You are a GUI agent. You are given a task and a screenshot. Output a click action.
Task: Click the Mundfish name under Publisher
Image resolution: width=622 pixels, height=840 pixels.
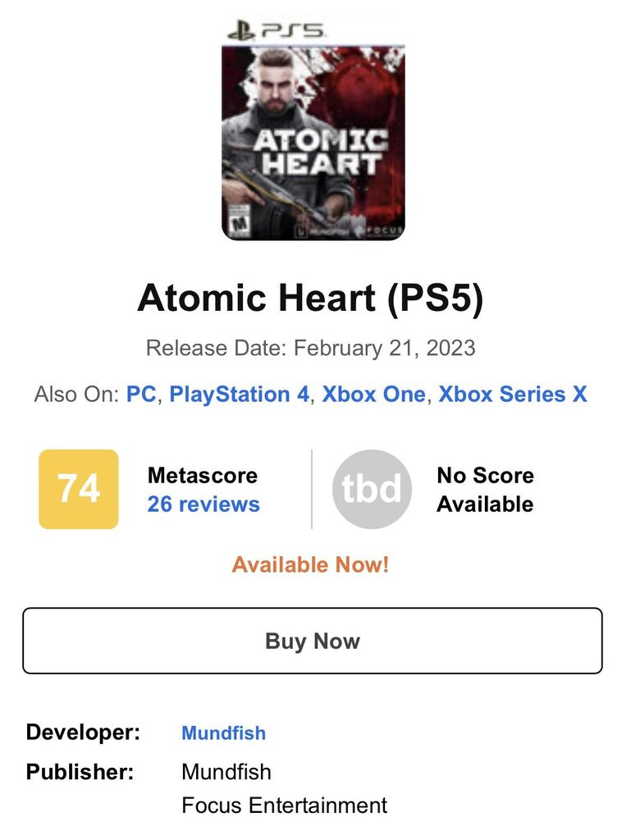[226, 772]
